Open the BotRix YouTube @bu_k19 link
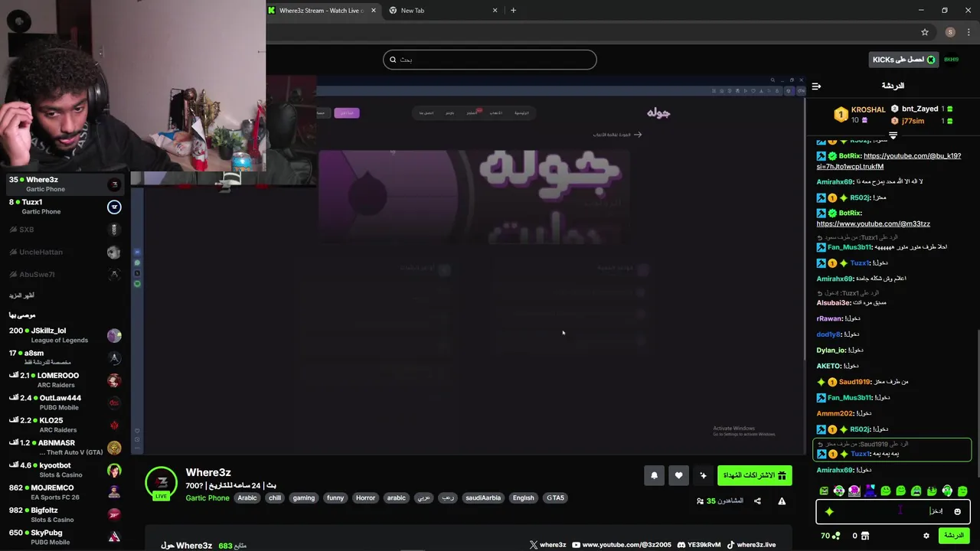 tap(888, 161)
